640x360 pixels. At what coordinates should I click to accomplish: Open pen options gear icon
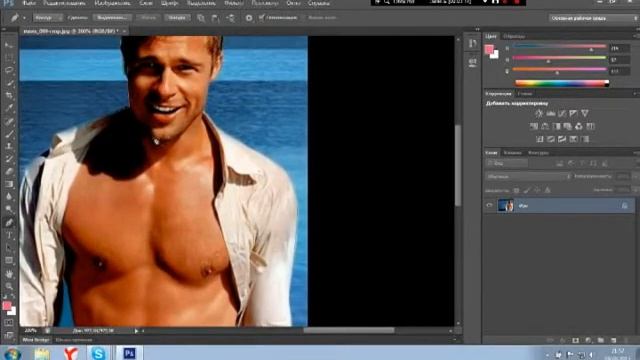[x=249, y=18]
